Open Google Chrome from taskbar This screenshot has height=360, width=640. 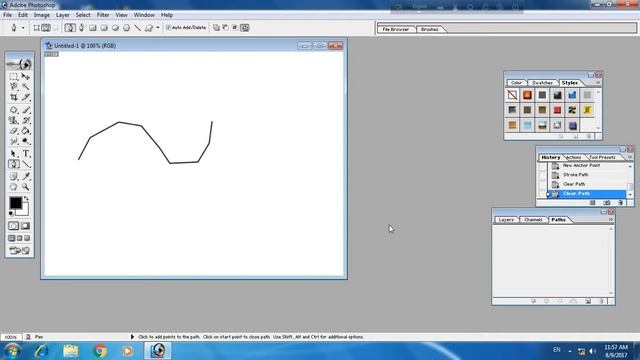pos(99,351)
